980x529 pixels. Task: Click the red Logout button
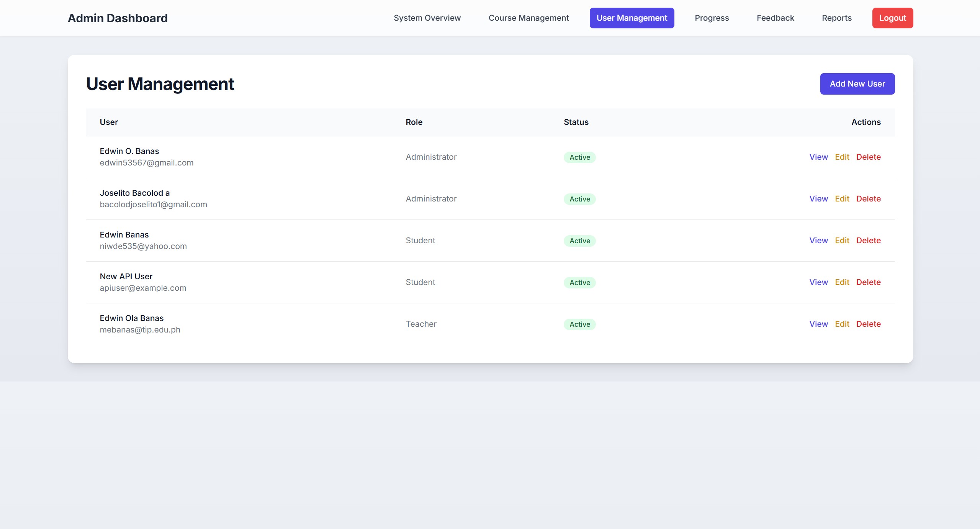pos(892,18)
